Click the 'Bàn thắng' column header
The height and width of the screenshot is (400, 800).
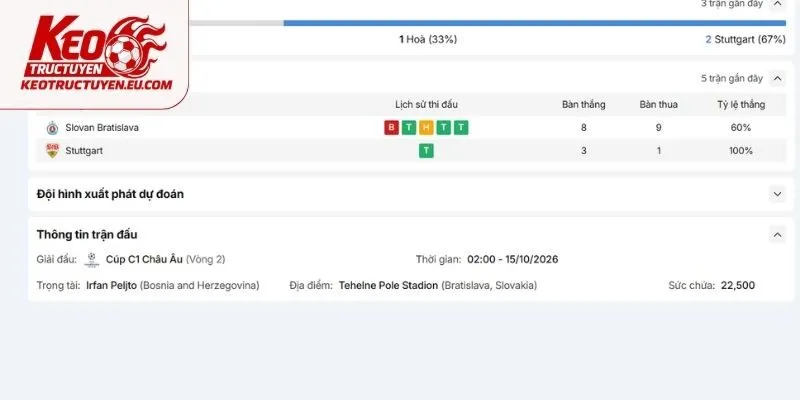click(x=584, y=105)
